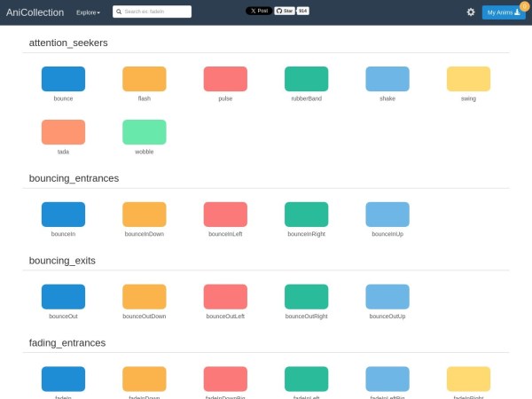Viewport: 532px width, 399px height.
Task: Click the bounceOutRight animation tile
Action: pos(306,297)
